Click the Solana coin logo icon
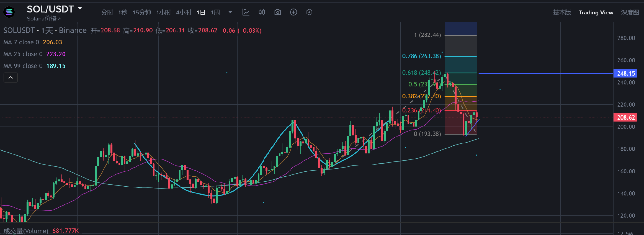Image resolution: width=644 pixels, height=235 pixels. [x=9, y=12]
